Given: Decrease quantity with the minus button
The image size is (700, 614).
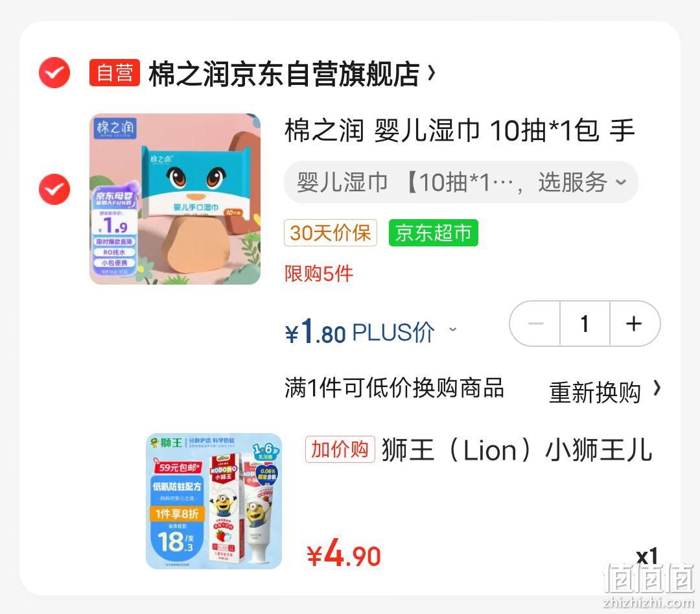Looking at the screenshot, I should (x=535, y=324).
